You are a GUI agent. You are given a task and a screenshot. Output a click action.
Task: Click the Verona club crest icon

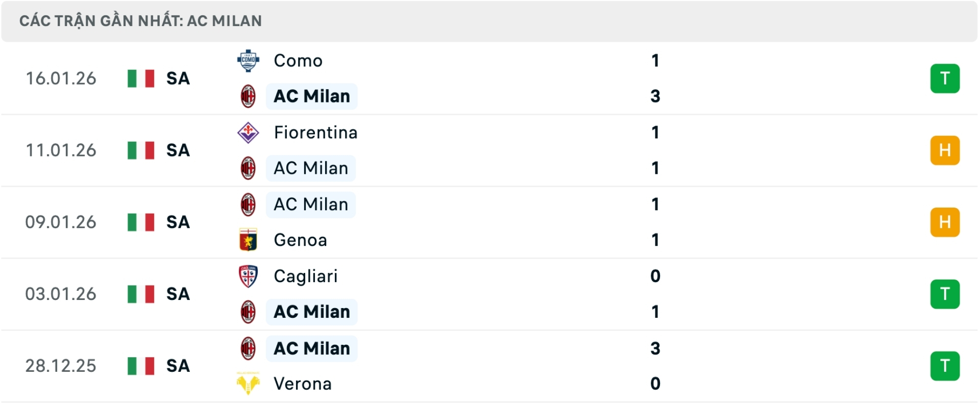(249, 384)
